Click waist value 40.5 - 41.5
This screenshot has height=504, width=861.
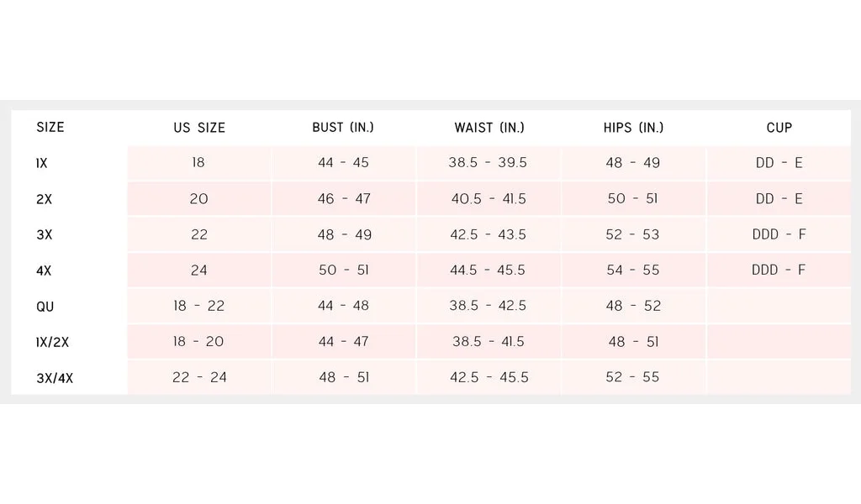tap(489, 198)
